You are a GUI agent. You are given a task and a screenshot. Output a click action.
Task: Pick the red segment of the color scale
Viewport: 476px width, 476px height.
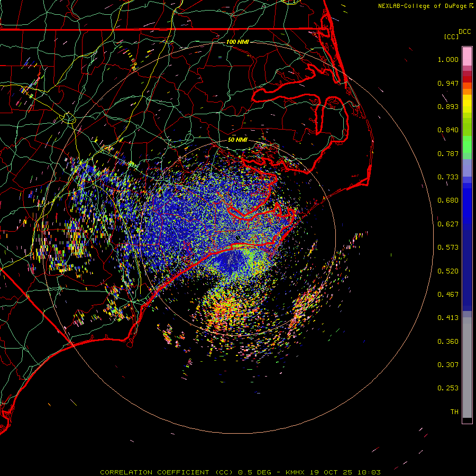pos(467,79)
